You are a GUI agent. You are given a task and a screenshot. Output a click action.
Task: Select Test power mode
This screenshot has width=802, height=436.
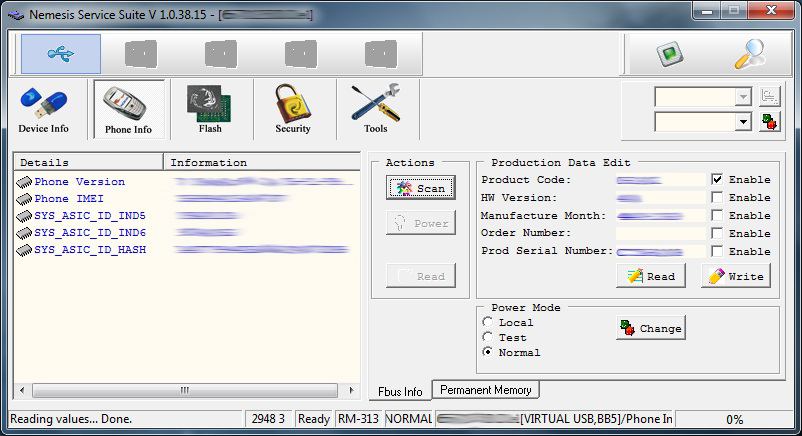[487, 337]
